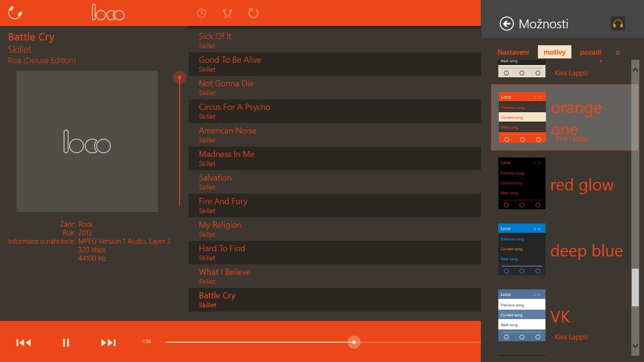Click the 'deep blue' theme name
The width and height of the screenshot is (644, 362).
pyautogui.click(x=586, y=251)
